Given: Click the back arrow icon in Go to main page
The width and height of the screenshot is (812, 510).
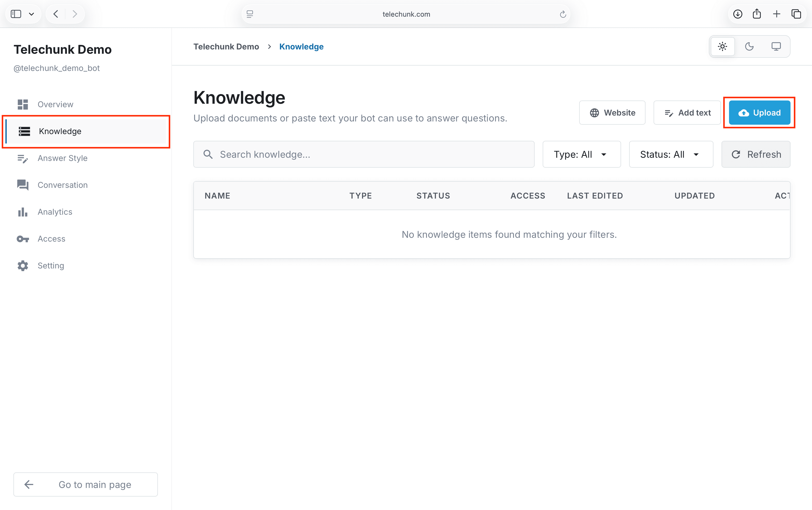Looking at the screenshot, I should [x=29, y=484].
